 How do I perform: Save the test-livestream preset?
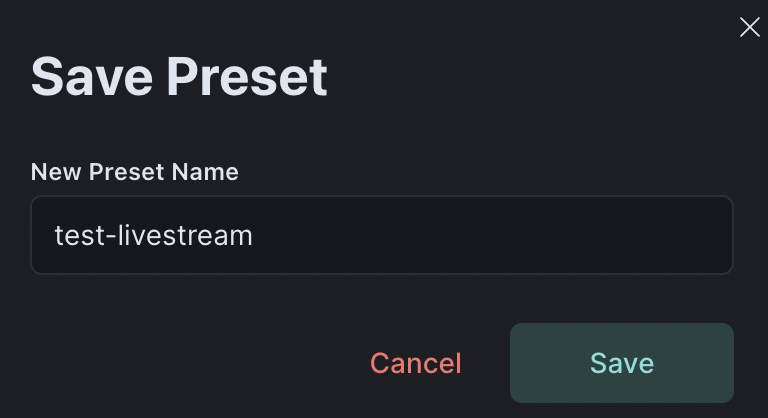point(621,363)
